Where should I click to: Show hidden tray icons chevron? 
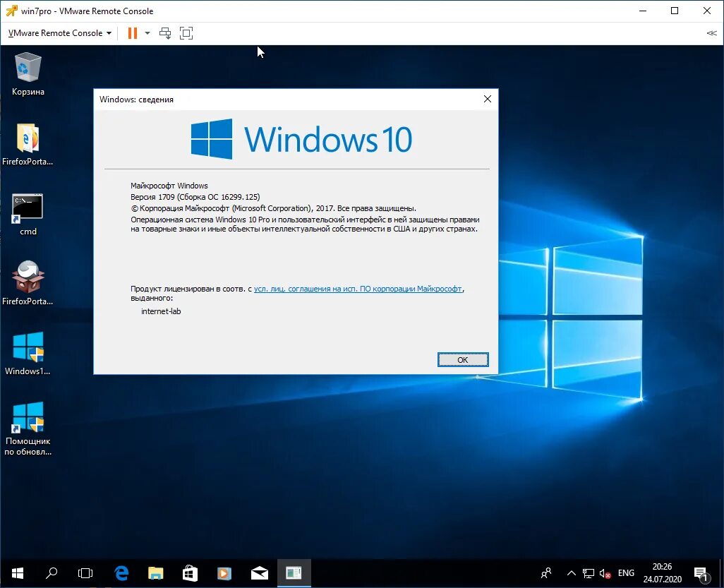pyautogui.click(x=571, y=573)
